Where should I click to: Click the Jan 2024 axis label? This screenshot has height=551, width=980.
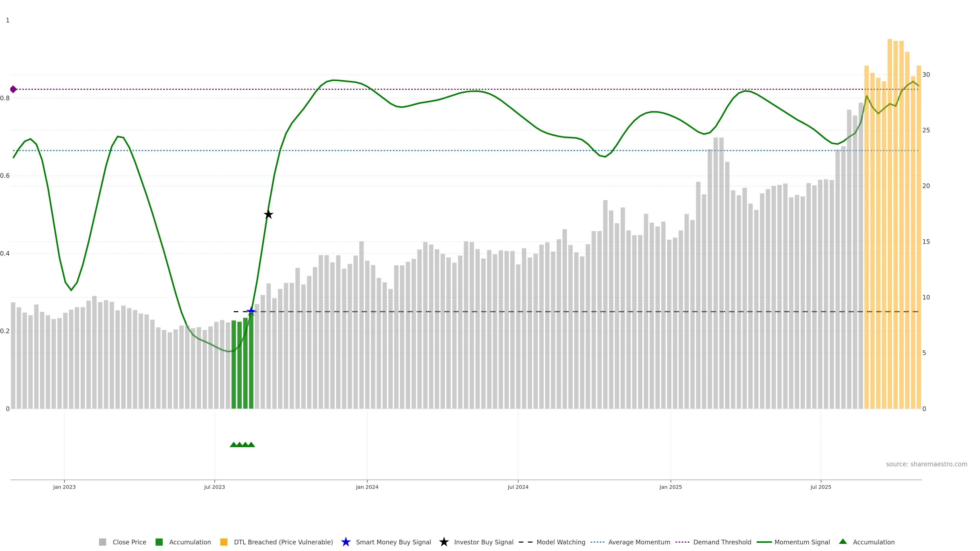tap(367, 487)
